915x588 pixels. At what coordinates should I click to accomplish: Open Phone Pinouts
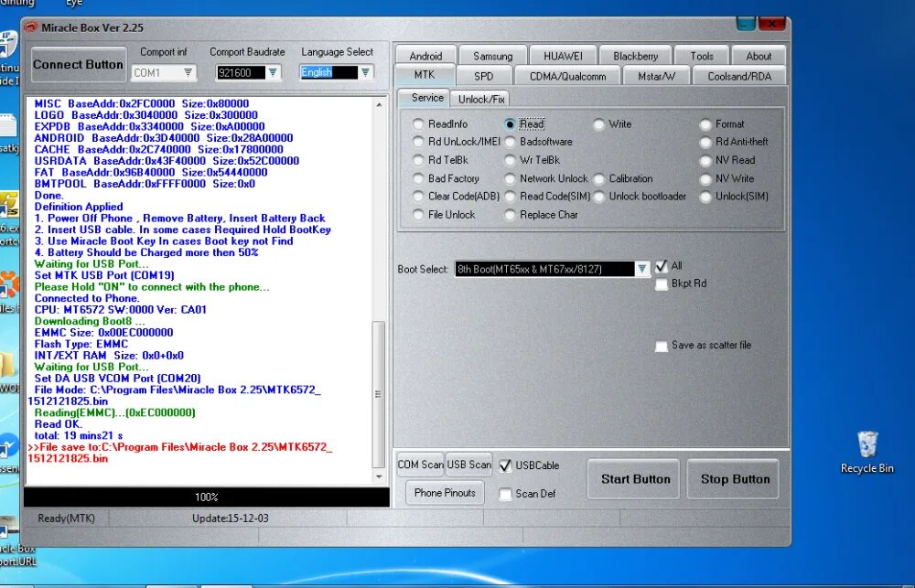[x=445, y=493]
